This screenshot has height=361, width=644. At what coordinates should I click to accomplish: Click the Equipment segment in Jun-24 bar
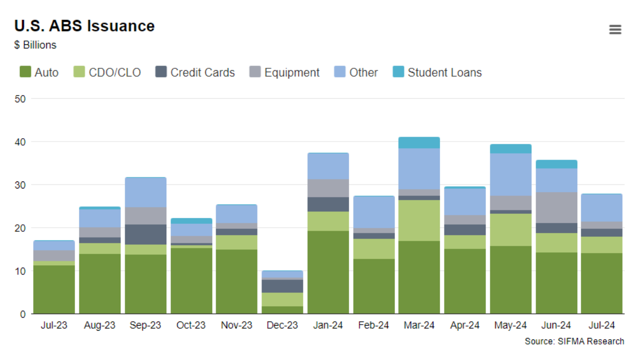click(x=556, y=207)
